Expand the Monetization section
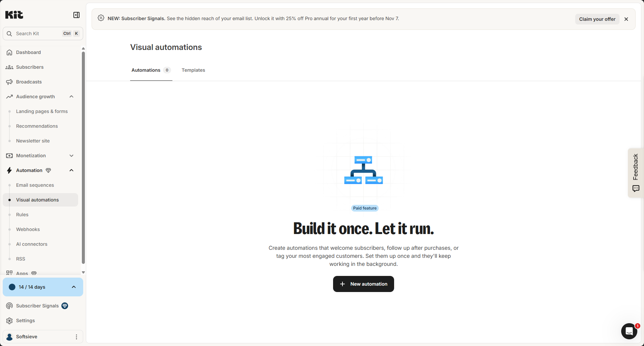The width and height of the screenshot is (644, 346). point(71,156)
